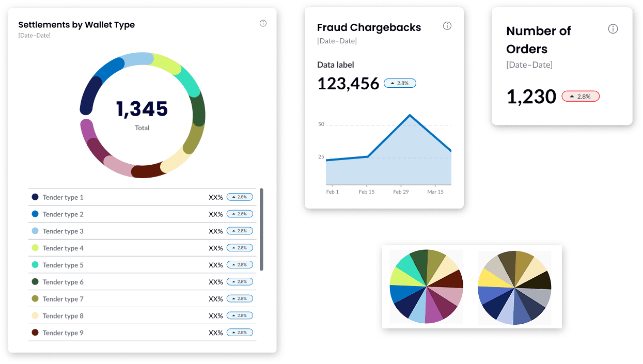Select the "Tender type 9" label
Viewport: 643px width, 364px height.
coord(63,333)
